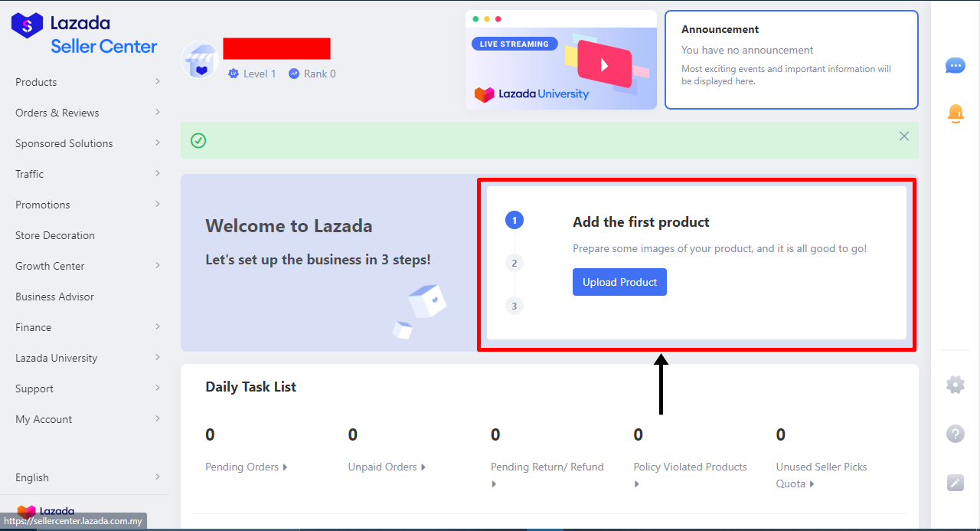Click the Lazada Seller Center logo
The image size is (980, 531).
click(x=84, y=34)
